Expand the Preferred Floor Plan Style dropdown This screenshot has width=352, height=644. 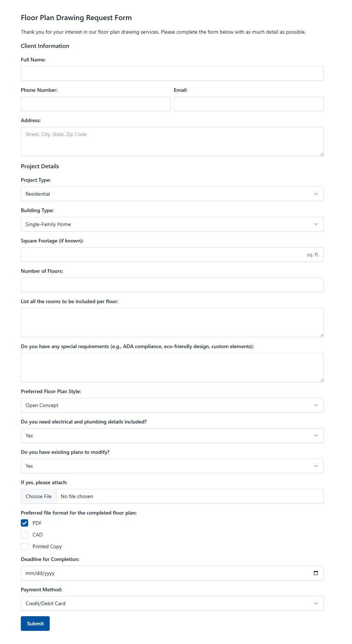(x=172, y=405)
